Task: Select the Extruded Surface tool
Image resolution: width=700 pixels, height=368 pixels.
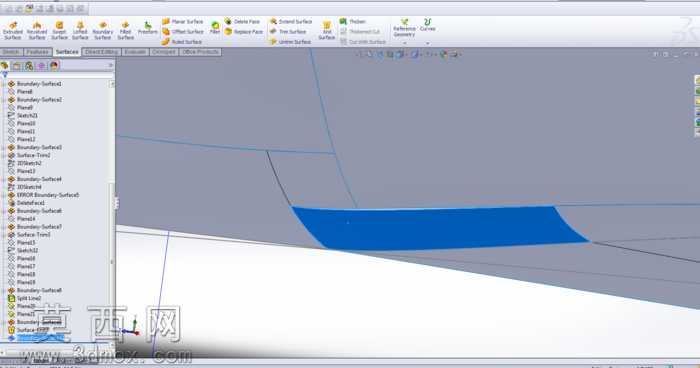Action: click(x=13, y=30)
